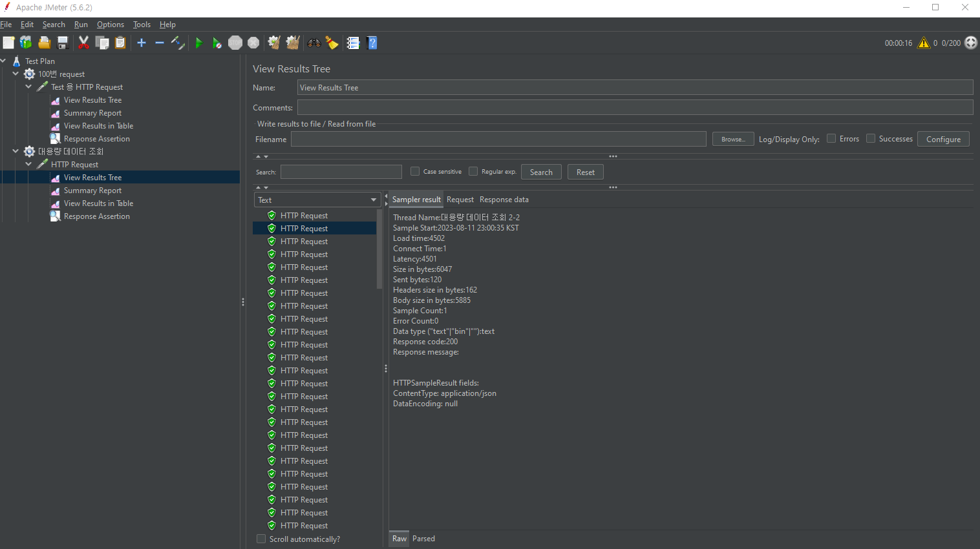980x549 pixels.
Task: Open the Templates icon in toolbar
Action: coord(26,43)
